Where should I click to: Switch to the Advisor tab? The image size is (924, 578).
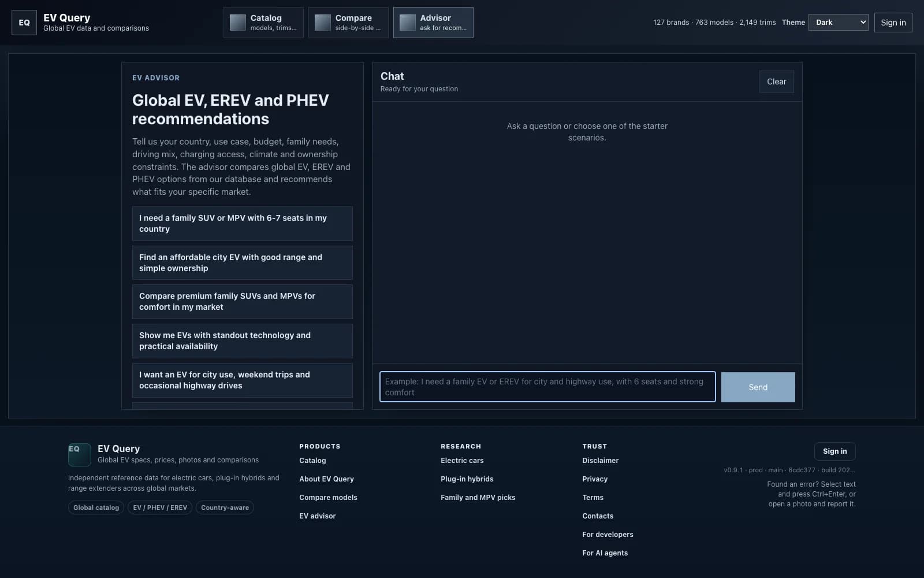pyautogui.click(x=433, y=23)
